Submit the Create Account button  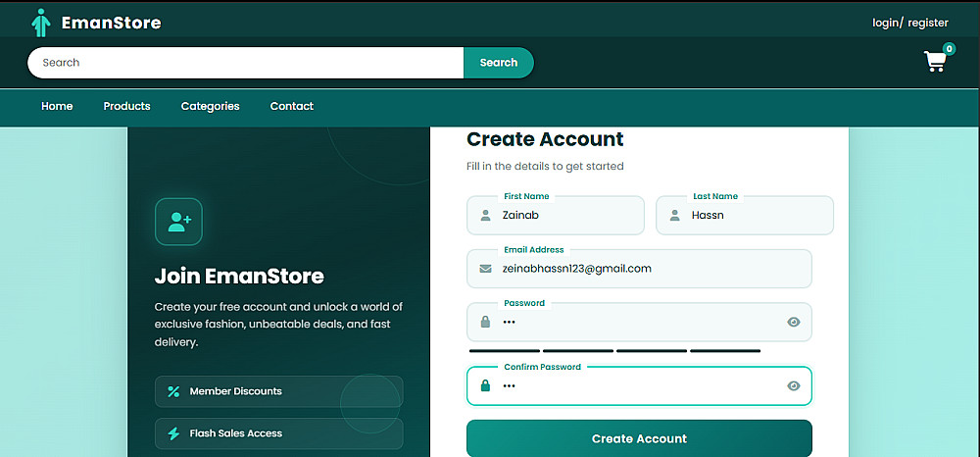(639, 438)
